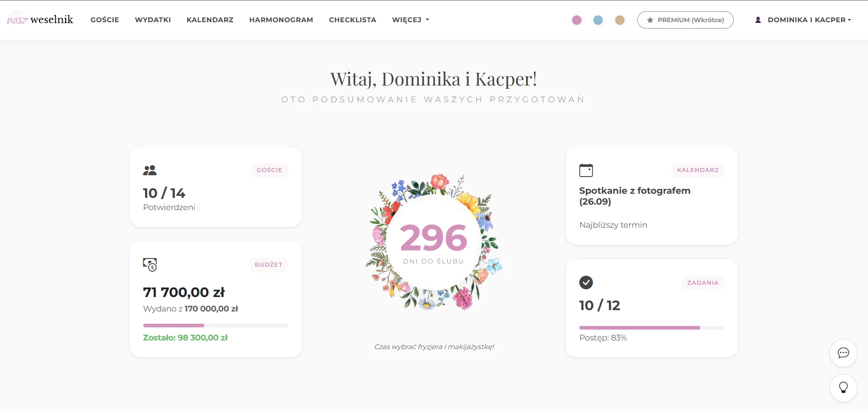Click the 10 / 12 tasks count
868x412 pixels.
point(600,306)
